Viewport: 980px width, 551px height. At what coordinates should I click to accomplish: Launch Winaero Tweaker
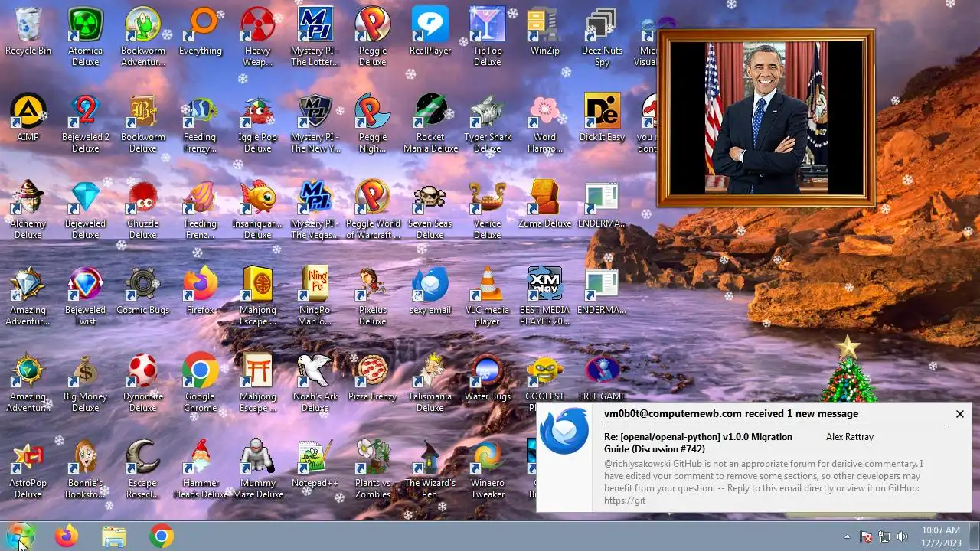[x=488, y=469]
